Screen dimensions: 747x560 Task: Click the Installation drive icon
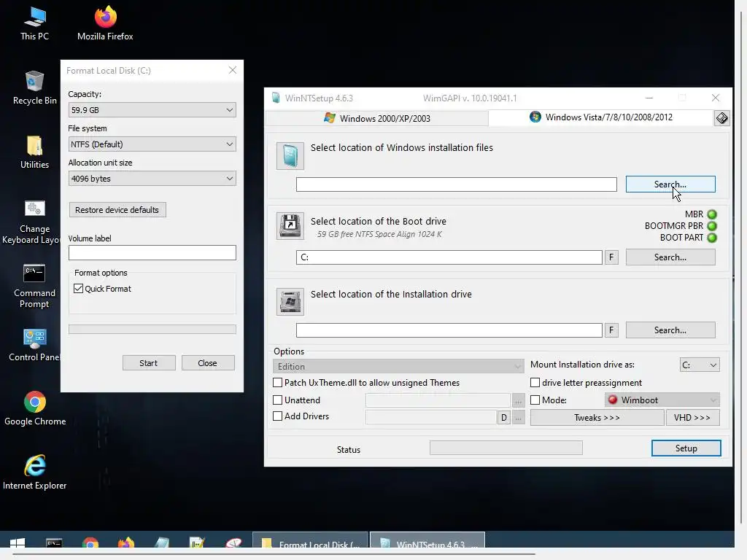point(290,301)
